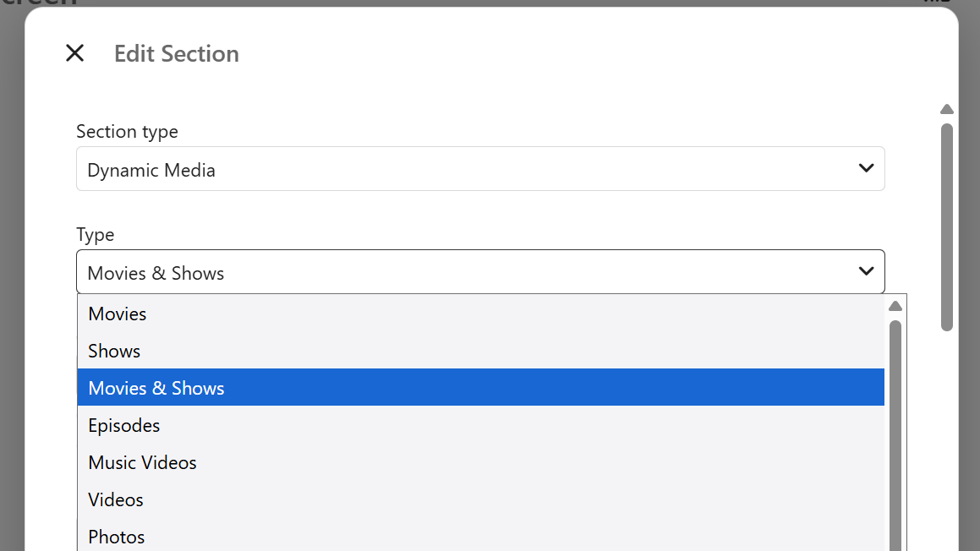Select Movies from the Type list
Viewport: 980px width, 551px height.
(x=480, y=314)
